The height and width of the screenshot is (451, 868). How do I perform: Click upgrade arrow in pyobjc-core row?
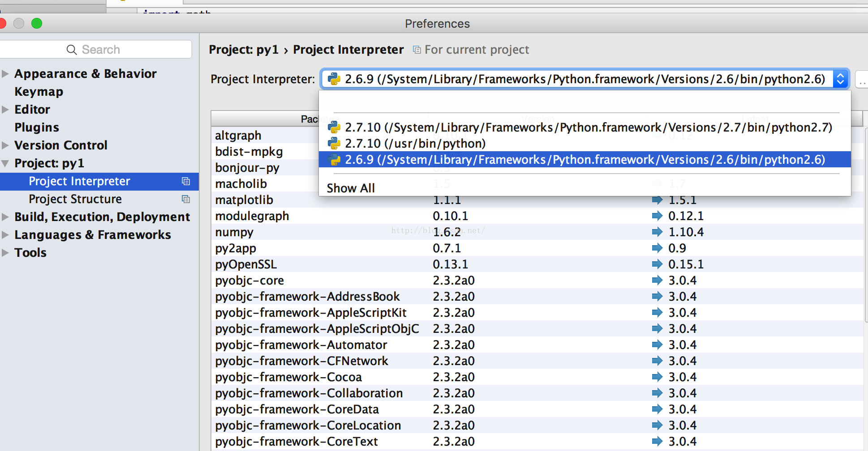[657, 280]
